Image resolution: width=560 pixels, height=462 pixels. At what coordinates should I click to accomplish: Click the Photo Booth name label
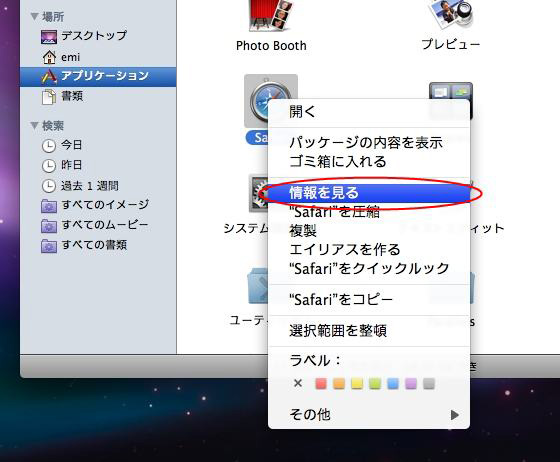(x=271, y=46)
